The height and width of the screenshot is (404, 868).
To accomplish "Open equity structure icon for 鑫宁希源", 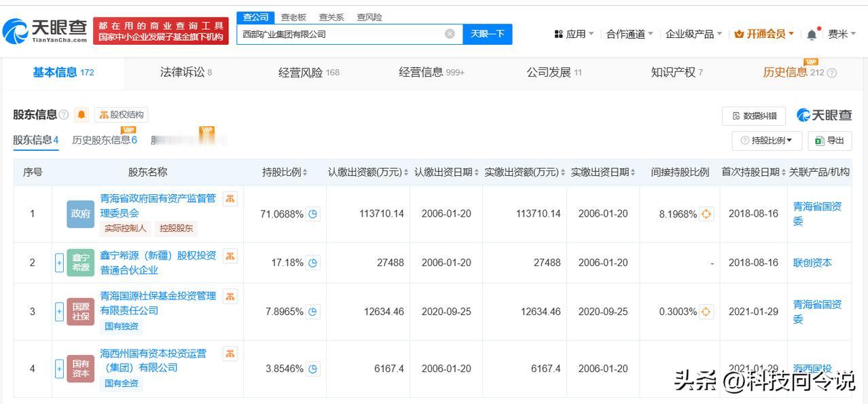I will 230,256.
